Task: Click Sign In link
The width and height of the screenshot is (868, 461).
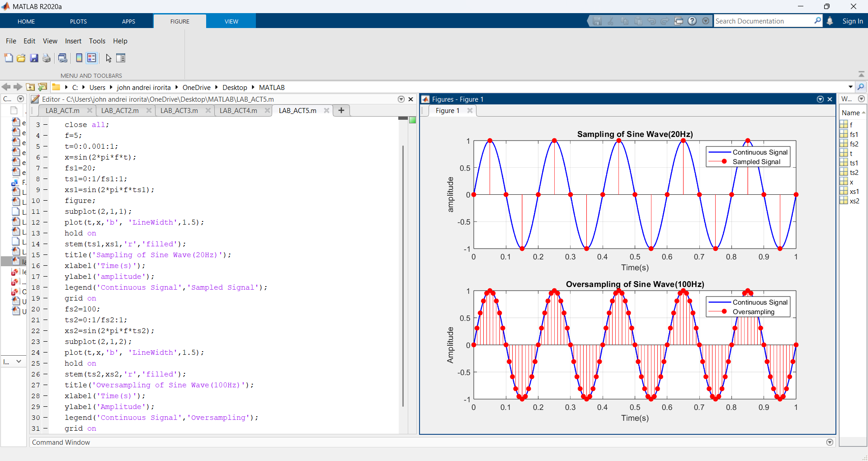Action: 852,21
